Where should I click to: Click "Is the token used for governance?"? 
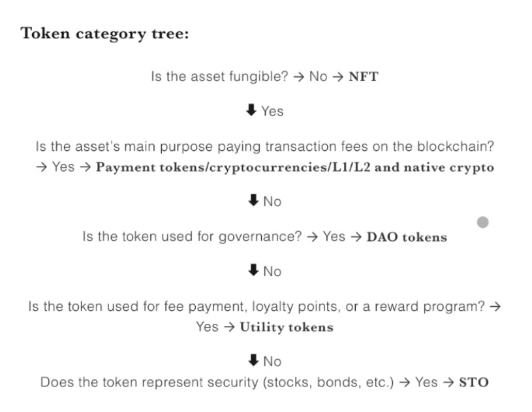pyautogui.click(x=191, y=237)
